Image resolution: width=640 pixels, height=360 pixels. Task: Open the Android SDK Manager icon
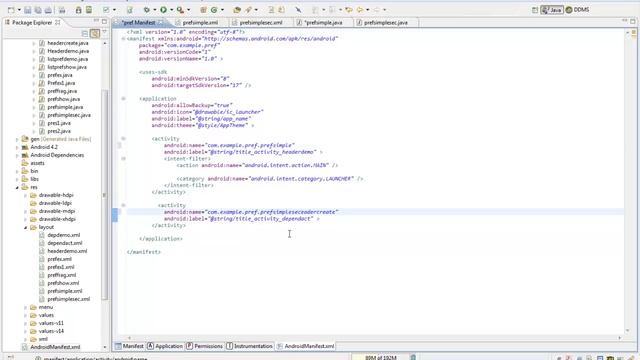point(78,10)
